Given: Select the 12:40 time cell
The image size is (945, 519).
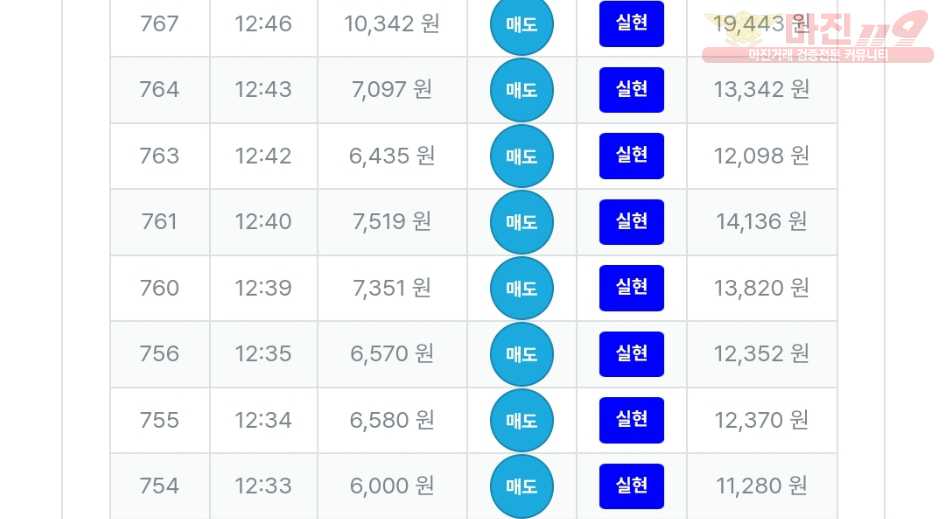Looking at the screenshot, I should [263, 222].
